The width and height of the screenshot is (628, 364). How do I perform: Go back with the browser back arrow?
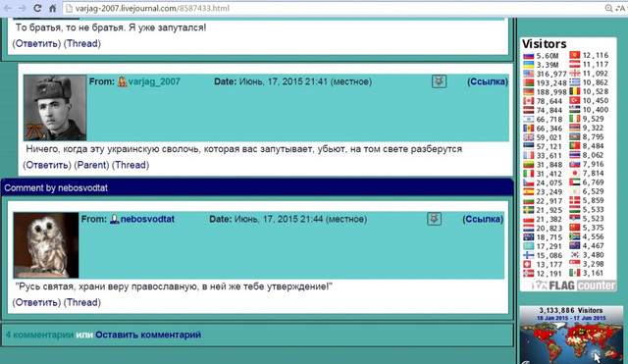[7, 8]
